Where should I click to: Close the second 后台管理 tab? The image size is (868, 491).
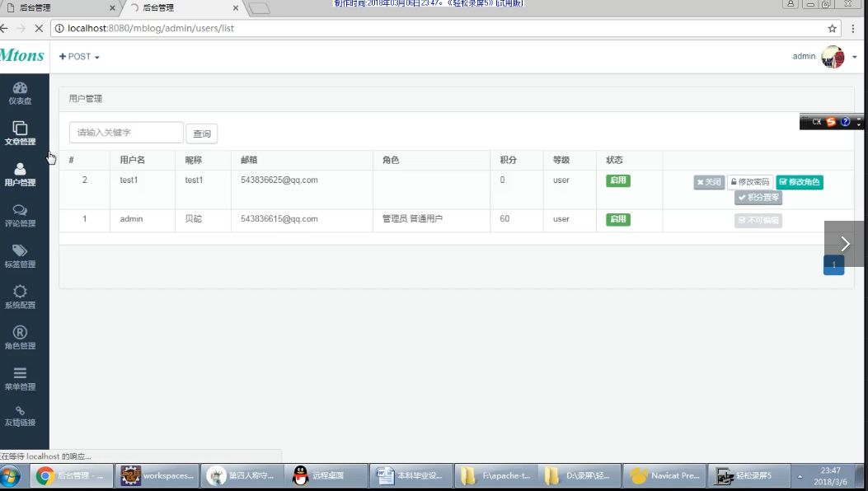click(235, 7)
